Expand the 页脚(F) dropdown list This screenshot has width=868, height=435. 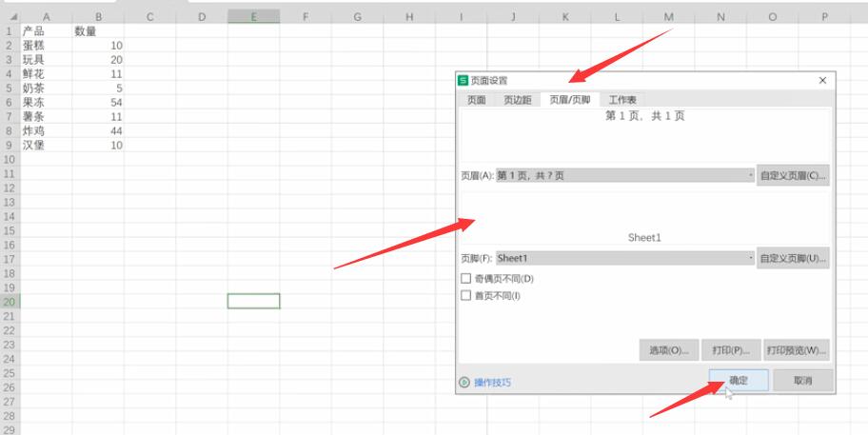pos(751,258)
